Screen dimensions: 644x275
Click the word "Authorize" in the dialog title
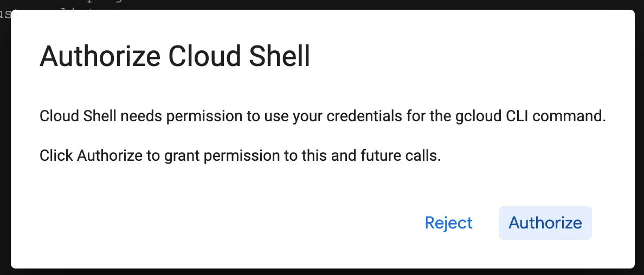pyautogui.click(x=100, y=56)
